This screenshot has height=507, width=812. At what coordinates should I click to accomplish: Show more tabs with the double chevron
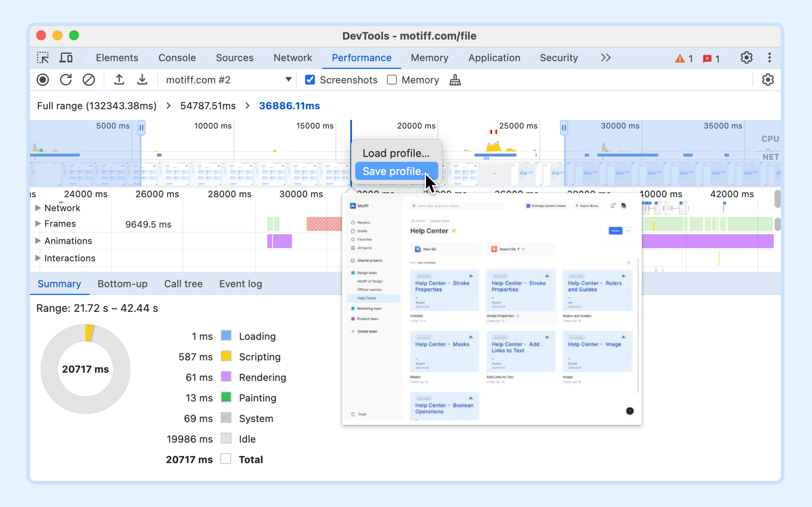click(606, 58)
